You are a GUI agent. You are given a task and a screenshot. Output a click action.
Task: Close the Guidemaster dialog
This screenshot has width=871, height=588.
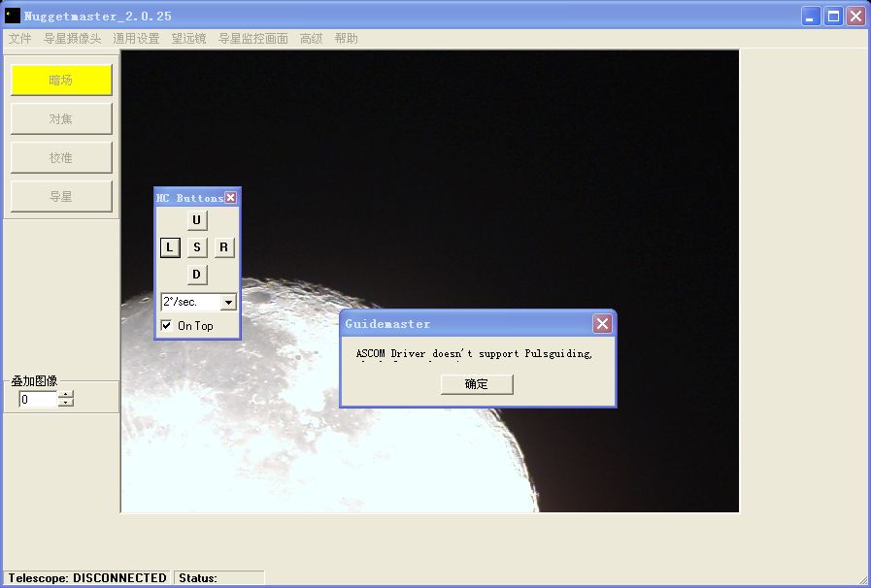(602, 324)
